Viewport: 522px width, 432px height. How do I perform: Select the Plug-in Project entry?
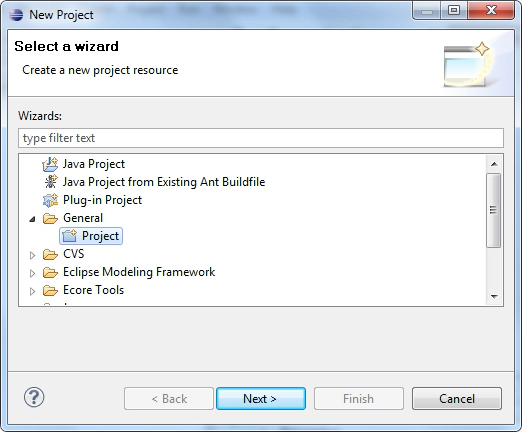pos(102,200)
